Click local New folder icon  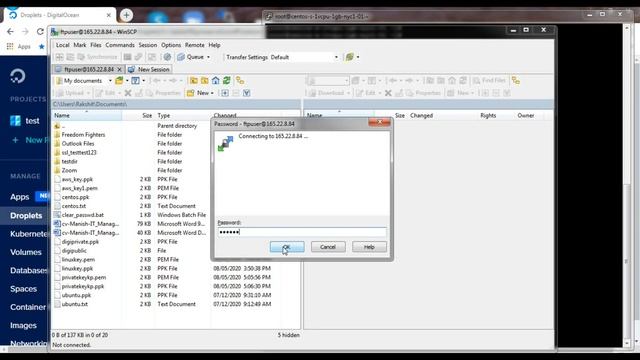(191, 93)
